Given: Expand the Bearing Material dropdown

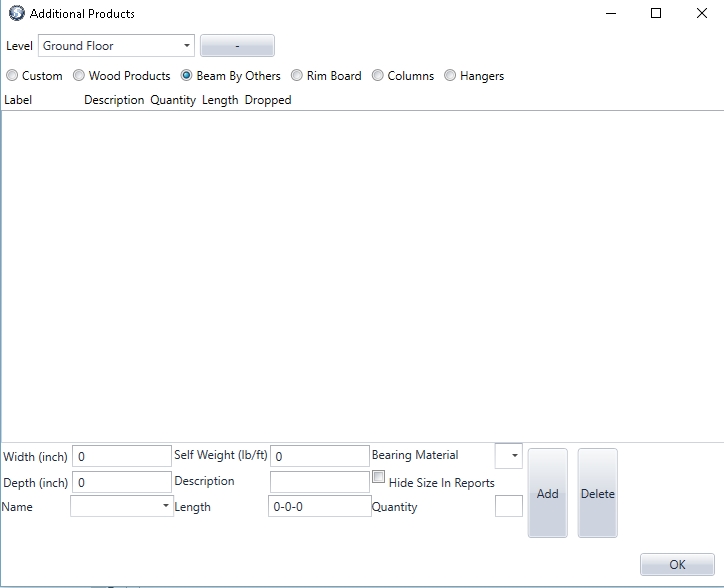Looking at the screenshot, I should (x=509, y=456).
